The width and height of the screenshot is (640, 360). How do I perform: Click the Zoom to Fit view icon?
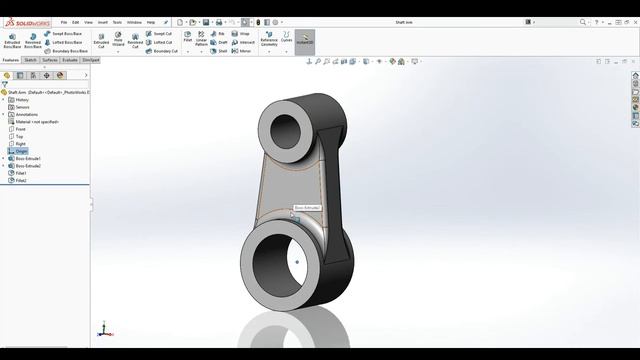coord(309,61)
